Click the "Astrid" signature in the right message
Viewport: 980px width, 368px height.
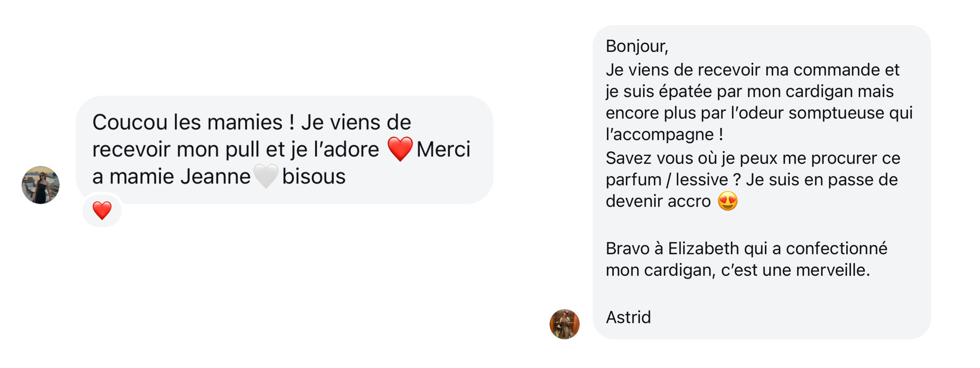[x=628, y=317]
